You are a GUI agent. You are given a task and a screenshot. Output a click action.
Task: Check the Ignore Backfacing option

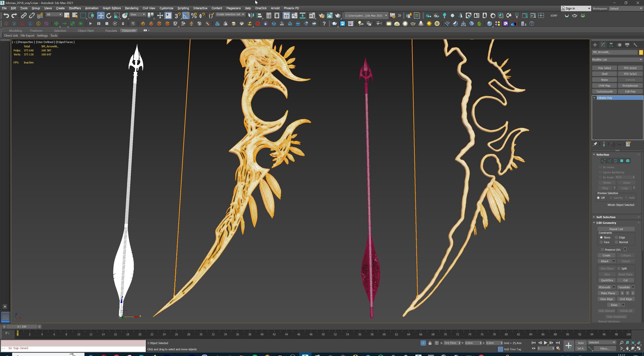click(x=601, y=172)
